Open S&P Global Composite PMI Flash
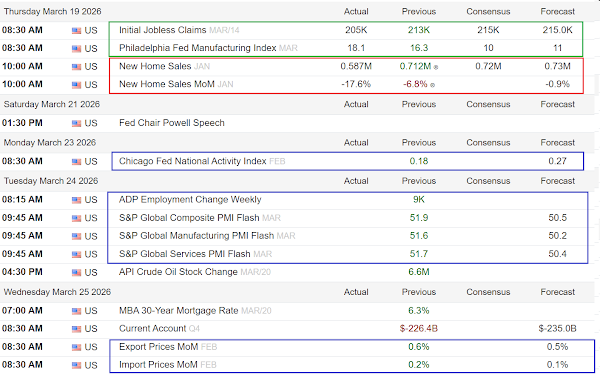Viewport: 600px width, 375px height. coord(189,218)
